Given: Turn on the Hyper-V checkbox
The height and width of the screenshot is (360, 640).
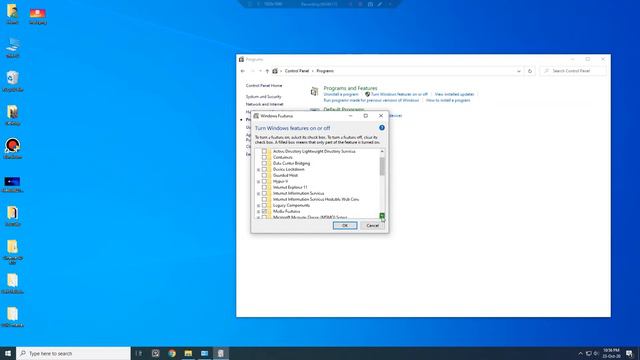Looking at the screenshot, I should coord(264,181).
